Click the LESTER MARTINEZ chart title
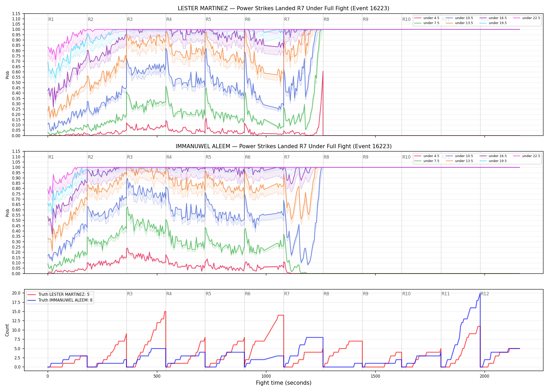Viewport: 549px width, 392px height. 283,8
